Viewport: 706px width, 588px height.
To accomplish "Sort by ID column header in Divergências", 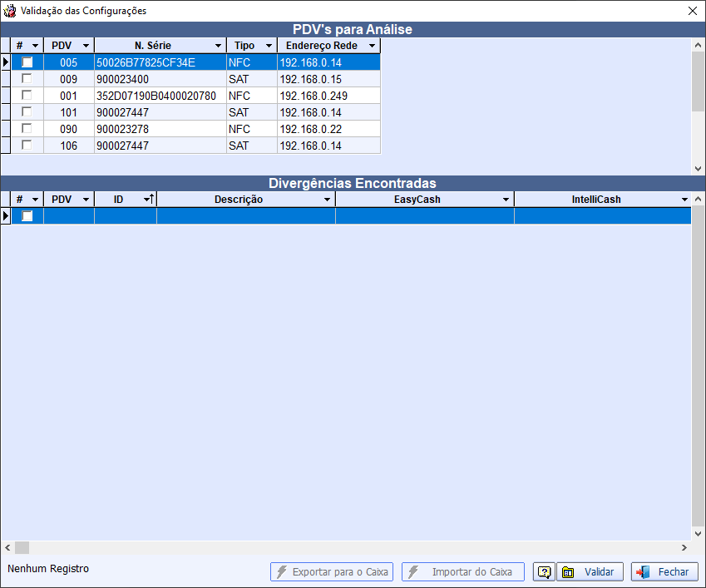I will pyautogui.click(x=119, y=200).
